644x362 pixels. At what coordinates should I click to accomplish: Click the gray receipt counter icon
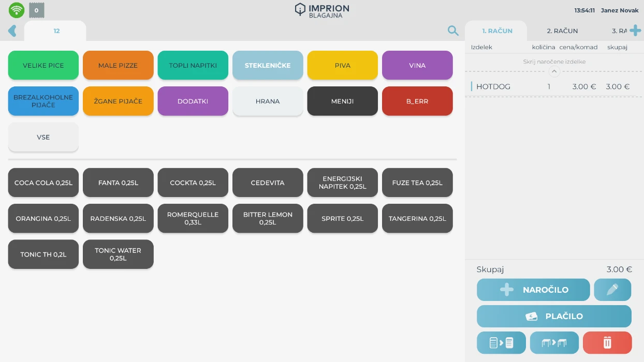(x=36, y=10)
